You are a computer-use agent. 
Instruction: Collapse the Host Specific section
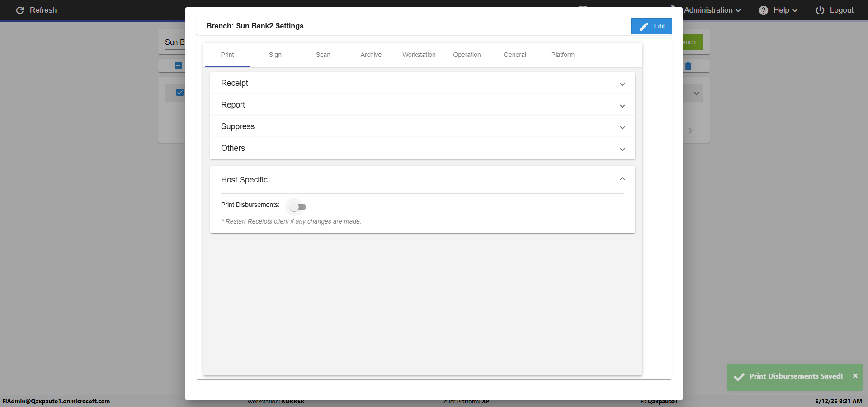(622, 179)
